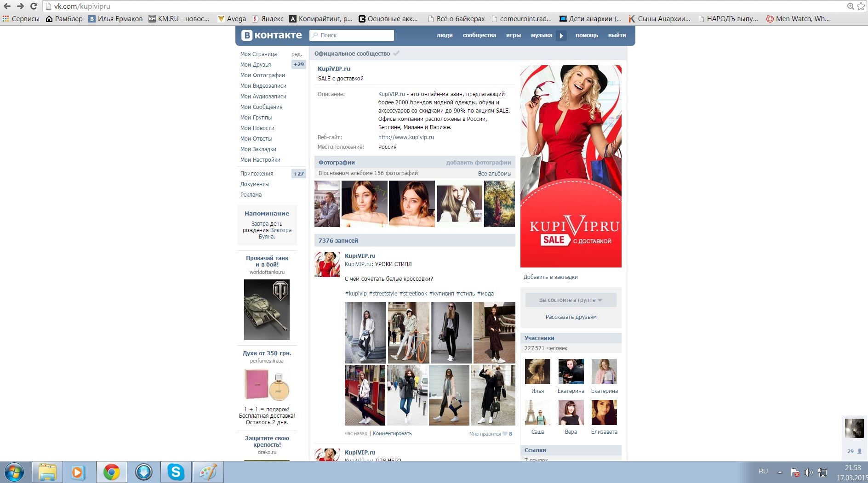Expand the Вы состоите в группе dropdown
Image resolution: width=868 pixels, height=483 pixels.
pos(571,300)
